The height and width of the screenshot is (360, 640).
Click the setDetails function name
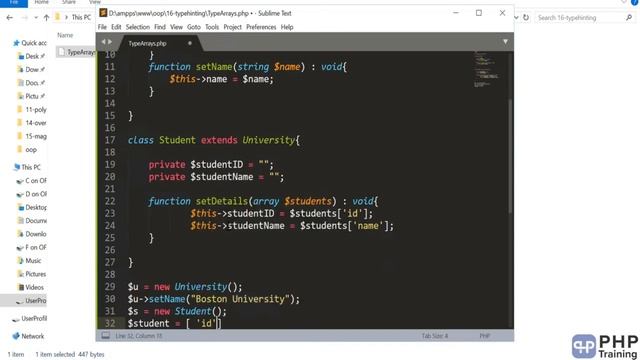[x=222, y=201]
